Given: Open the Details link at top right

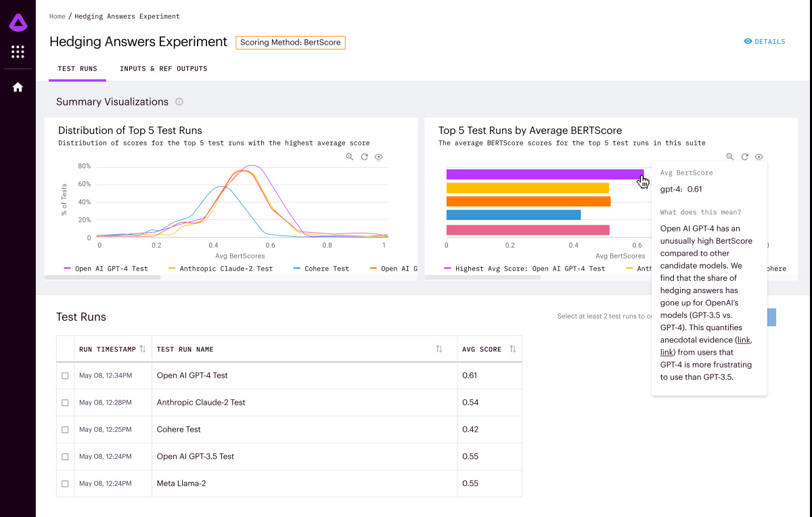Looking at the screenshot, I should [765, 42].
